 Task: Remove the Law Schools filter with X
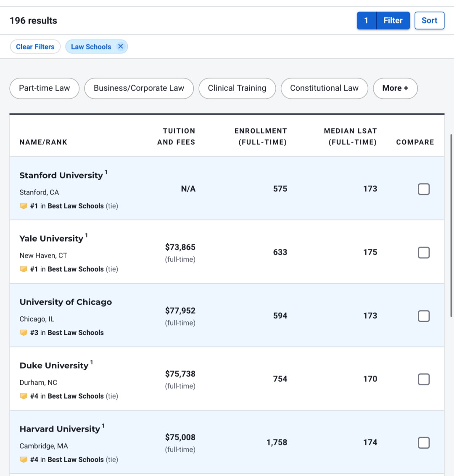(x=121, y=47)
